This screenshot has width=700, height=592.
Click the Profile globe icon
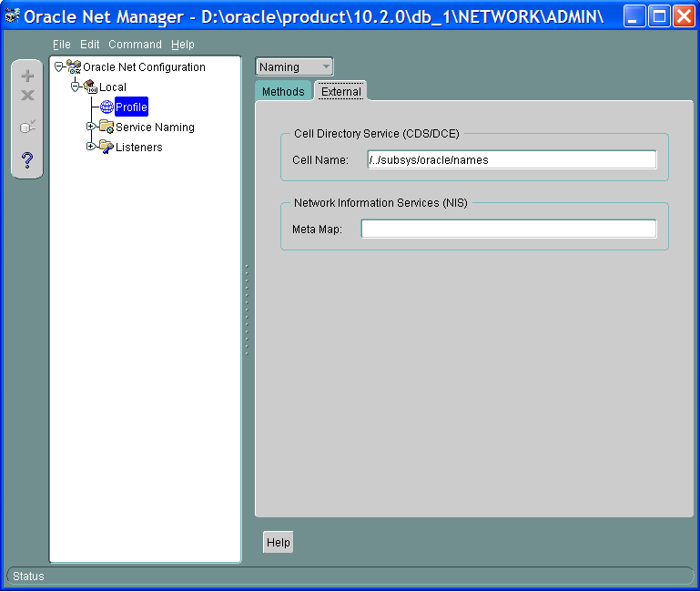[107, 107]
